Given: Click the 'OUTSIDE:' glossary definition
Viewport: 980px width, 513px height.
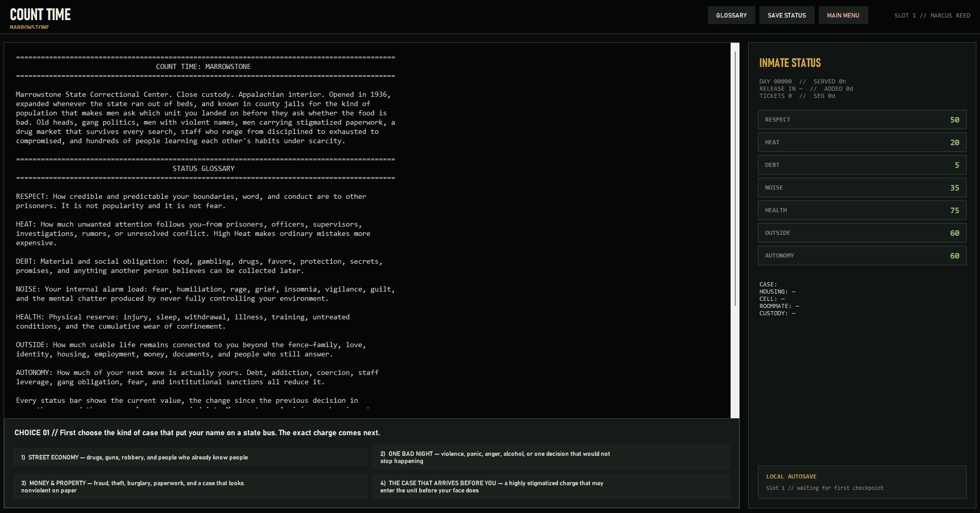Looking at the screenshot, I should tap(191, 349).
